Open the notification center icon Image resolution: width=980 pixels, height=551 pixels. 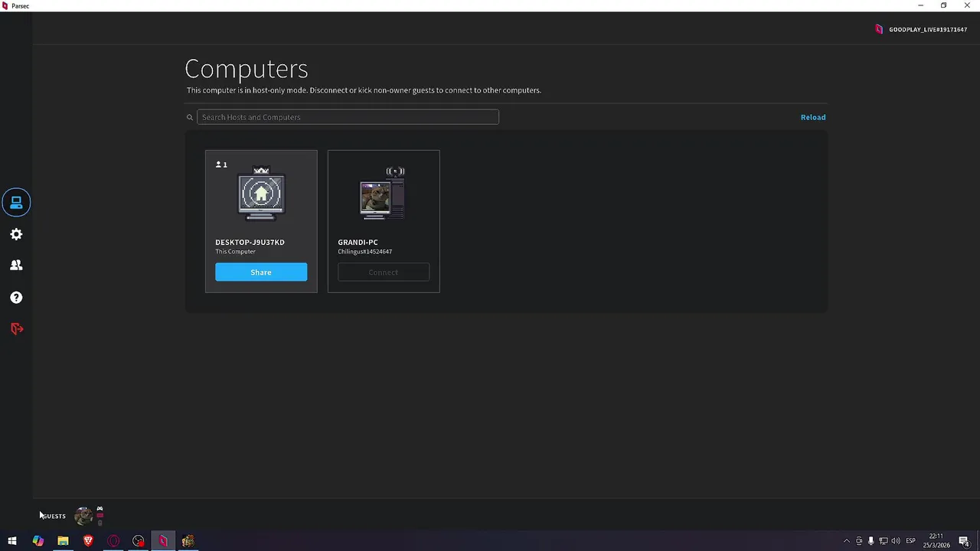(964, 541)
